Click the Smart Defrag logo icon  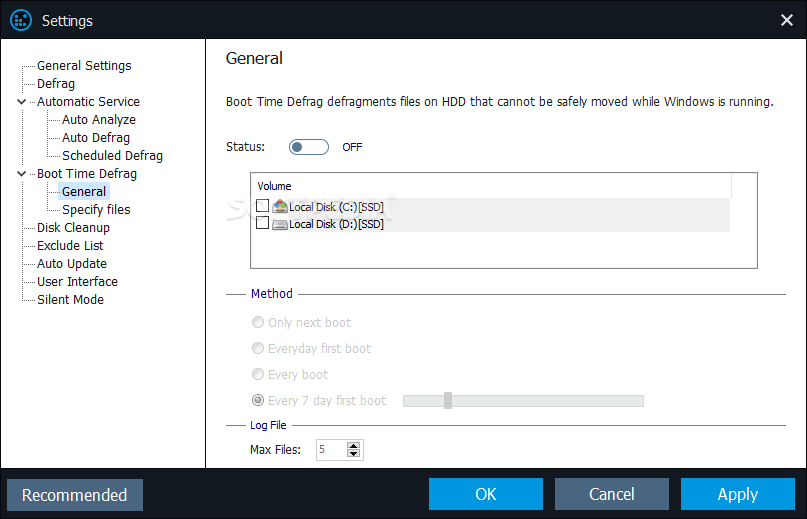coord(21,21)
